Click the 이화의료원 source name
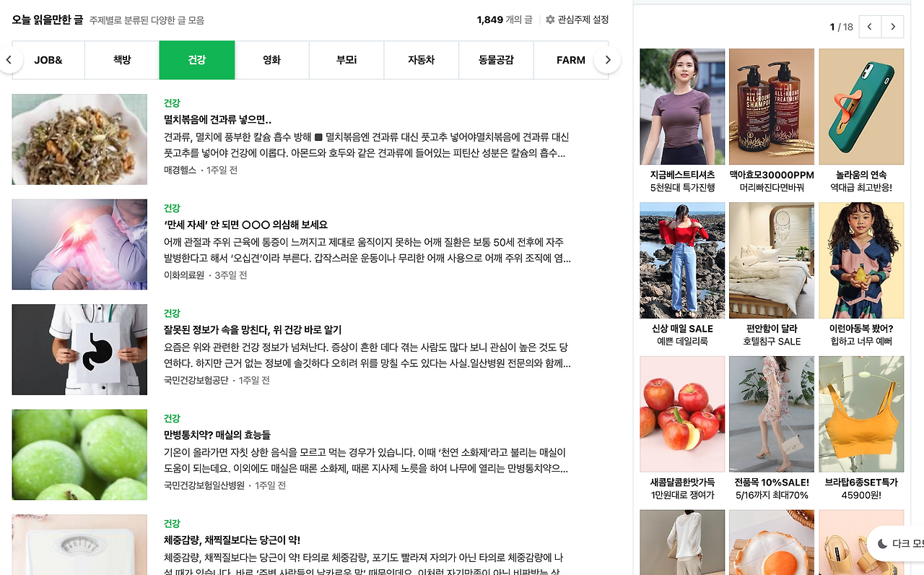Viewport: 924px width, 575px height. point(184,275)
